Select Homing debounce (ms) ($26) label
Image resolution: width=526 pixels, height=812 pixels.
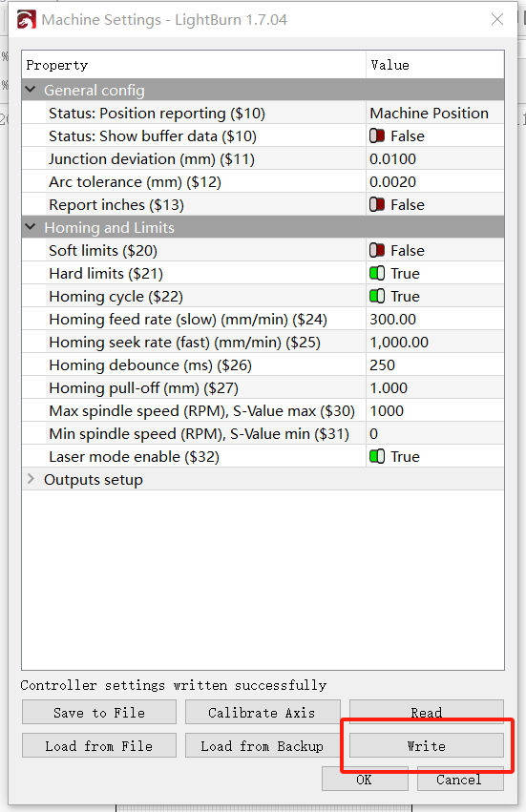(150, 365)
